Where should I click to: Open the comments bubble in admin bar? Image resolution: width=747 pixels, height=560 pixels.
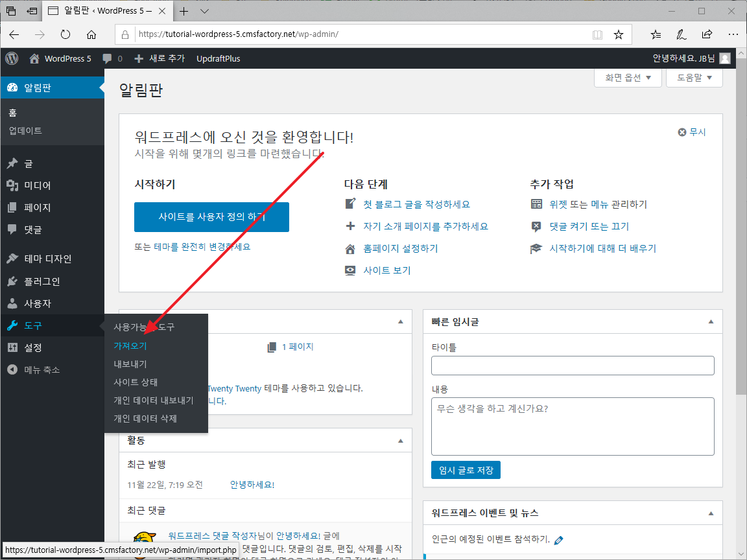coord(112,58)
